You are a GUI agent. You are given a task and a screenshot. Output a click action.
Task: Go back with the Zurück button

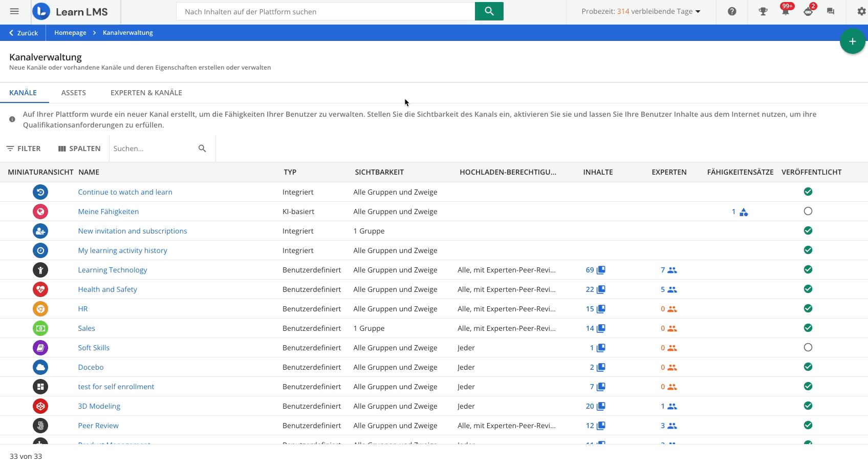click(x=23, y=33)
